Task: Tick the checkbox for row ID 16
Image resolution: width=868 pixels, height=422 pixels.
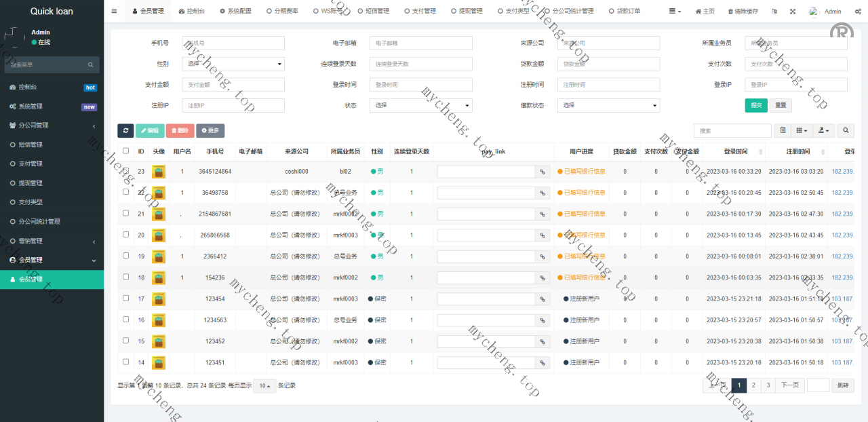Action: pos(125,320)
